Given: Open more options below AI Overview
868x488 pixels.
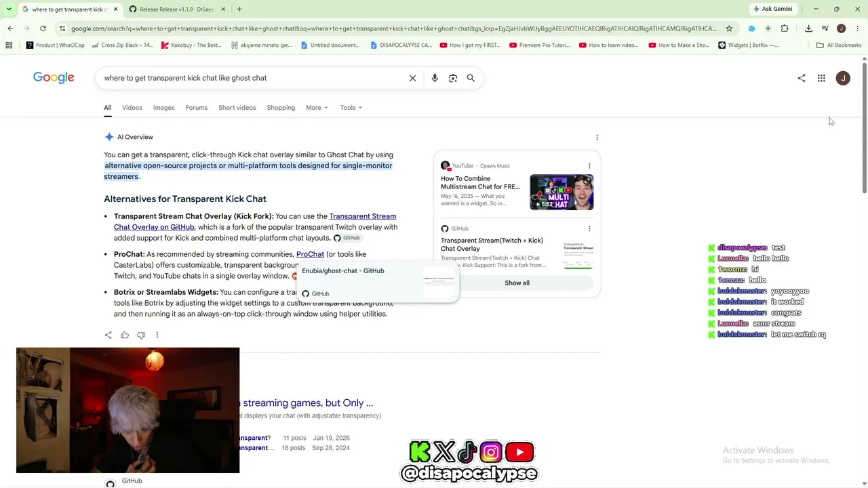Looking at the screenshot, I should pyautogui.click(x=157, y=335).
